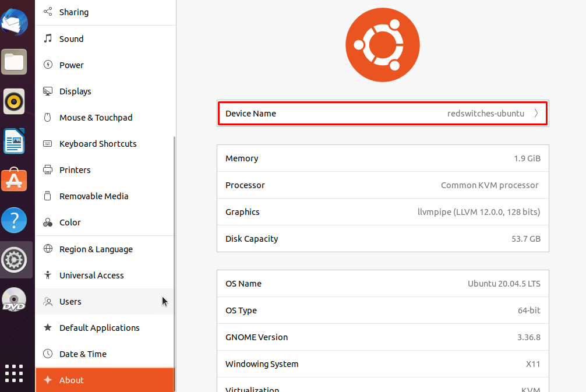Viewport: 586px width, 392px height.
Task: Click the GNOME Version row label
Action: [x=256, y=337]
